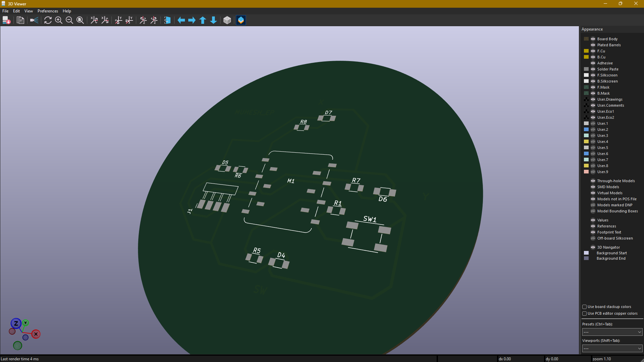Toggle visibility of Plated Barrels

point(593,45)
